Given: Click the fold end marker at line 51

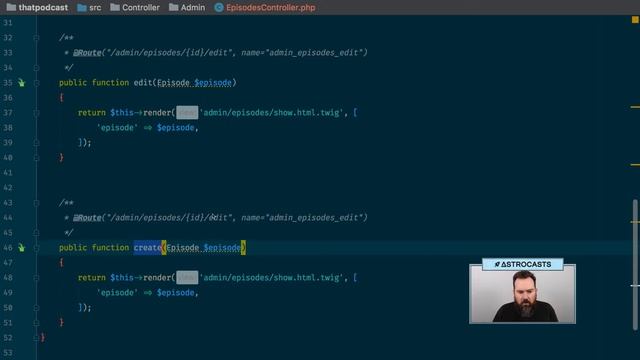Looking at the screenshot, I should point(36,322).
